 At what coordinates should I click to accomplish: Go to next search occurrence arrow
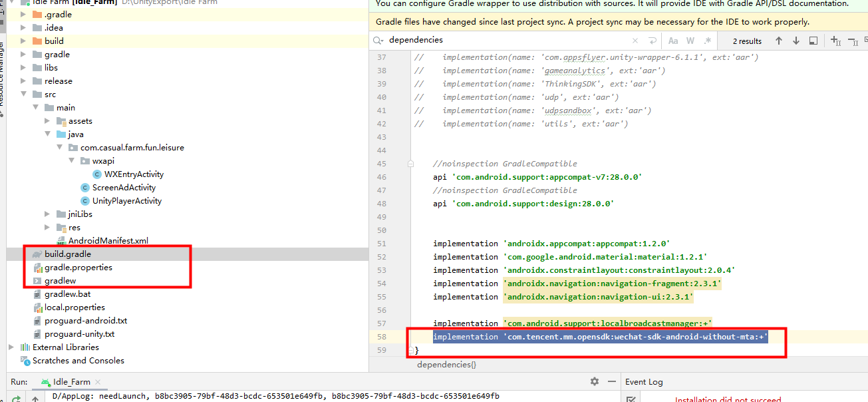pos(796,41)
